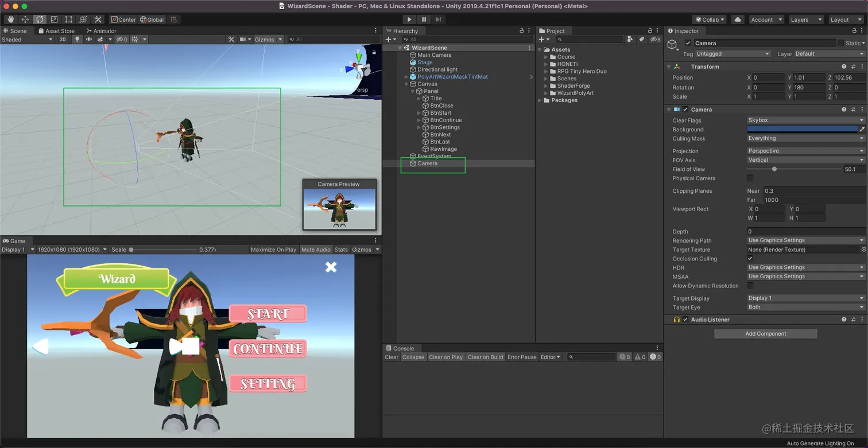Screen dimensions: 868x448
Task: Toggle Scene view grid icon
Action: [135, 40]
